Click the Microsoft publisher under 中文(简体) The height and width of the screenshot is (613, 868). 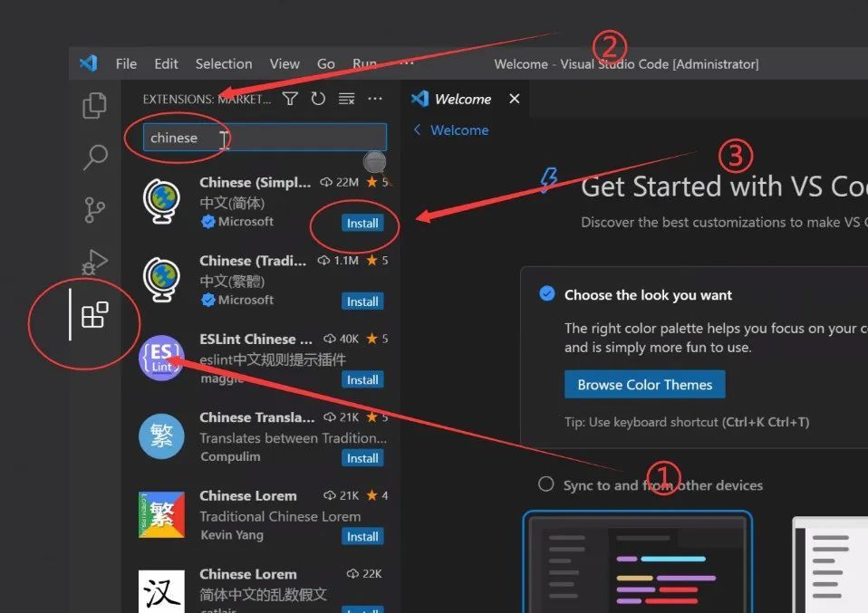(246, 221)
